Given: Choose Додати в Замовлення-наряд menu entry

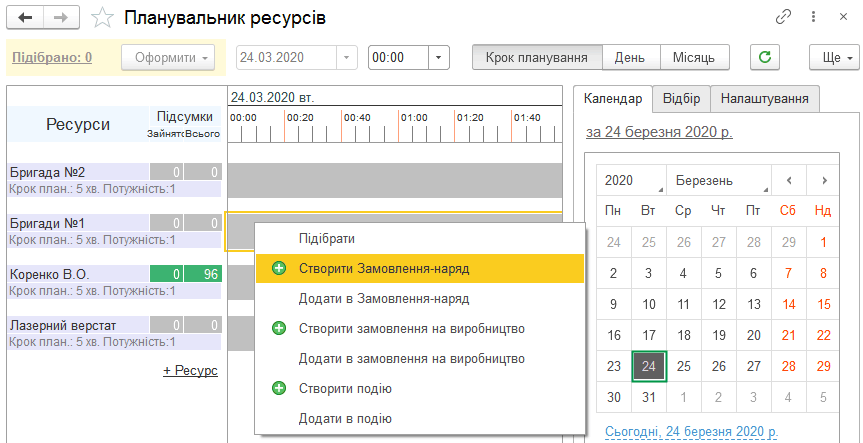Looking at the screenshot, I should click(x=419, y=299).
